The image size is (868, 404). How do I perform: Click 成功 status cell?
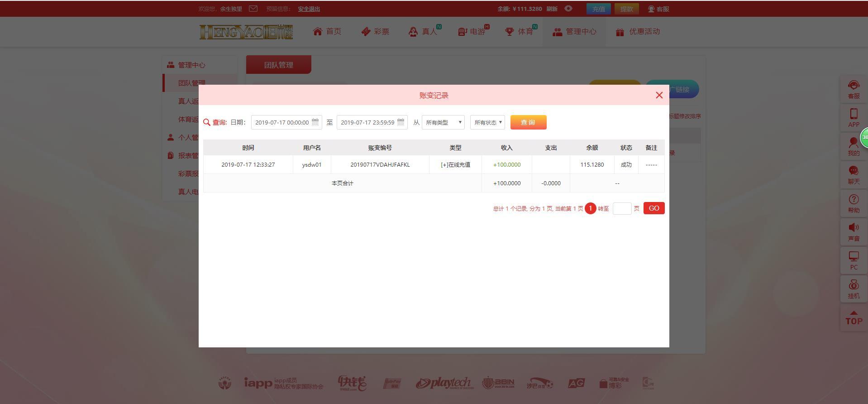(x=626, y=165)
